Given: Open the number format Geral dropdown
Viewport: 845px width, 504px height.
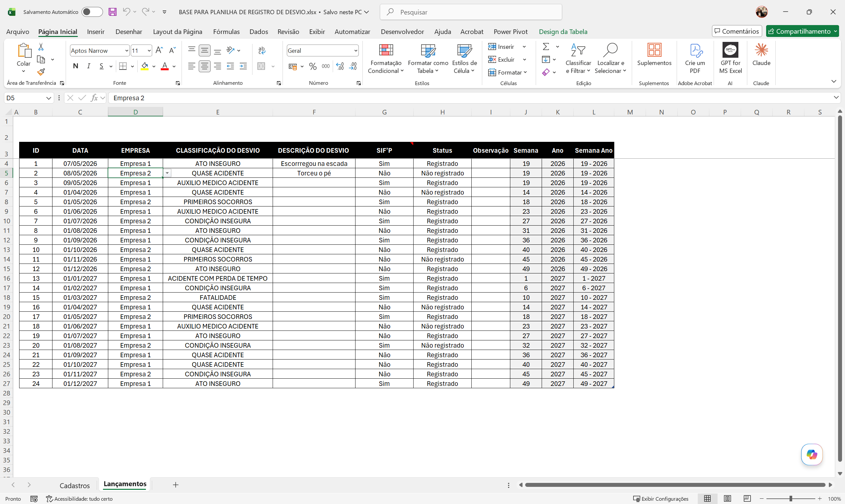Looking at the screenshot, I should coord(355,50).
